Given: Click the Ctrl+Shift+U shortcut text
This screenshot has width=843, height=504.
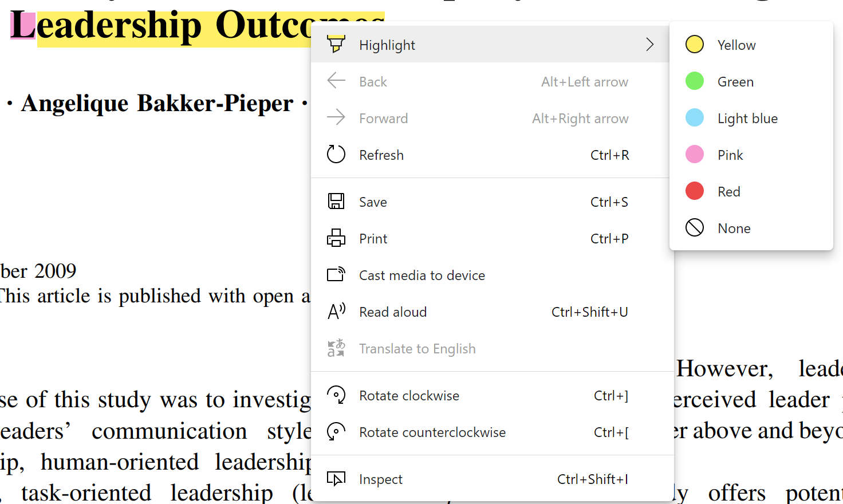Looking at the screenshot, I should [x=590, y=312].
